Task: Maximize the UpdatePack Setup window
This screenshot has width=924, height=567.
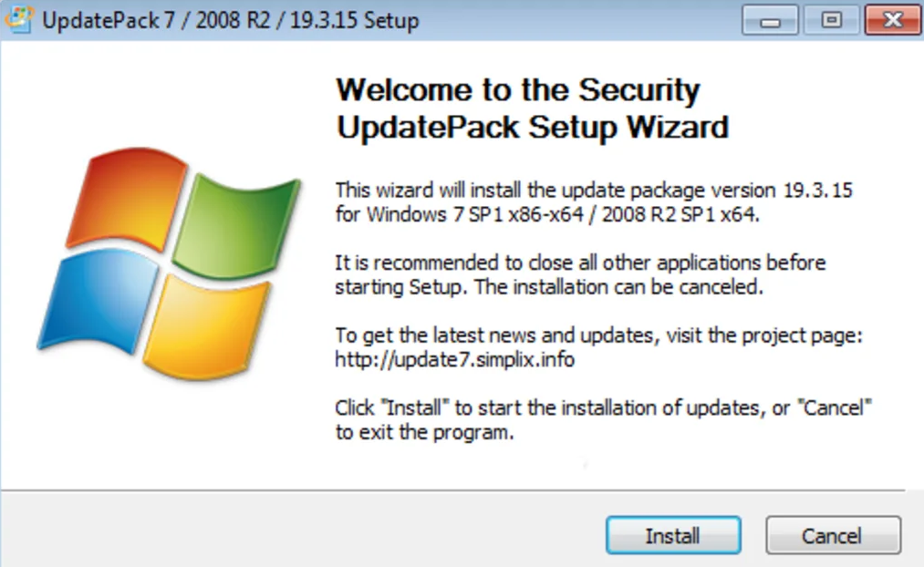Action: (832, 20)
